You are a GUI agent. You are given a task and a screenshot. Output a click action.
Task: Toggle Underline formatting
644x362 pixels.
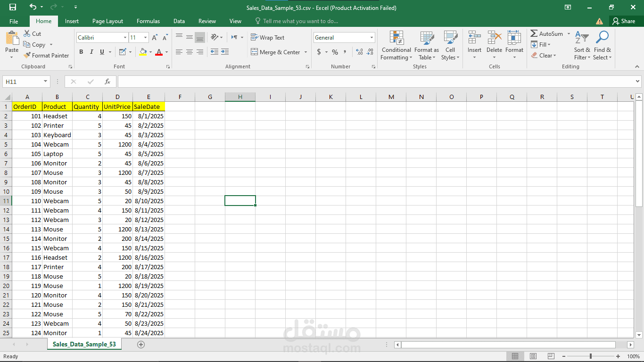point(102,52)
